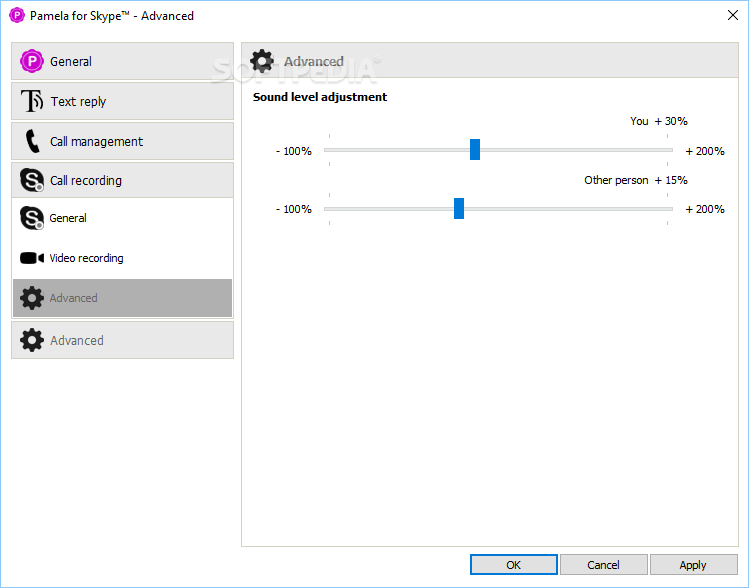Expand the Text reply section
This screenshot has width=749, height=588.
coord(122,101)
